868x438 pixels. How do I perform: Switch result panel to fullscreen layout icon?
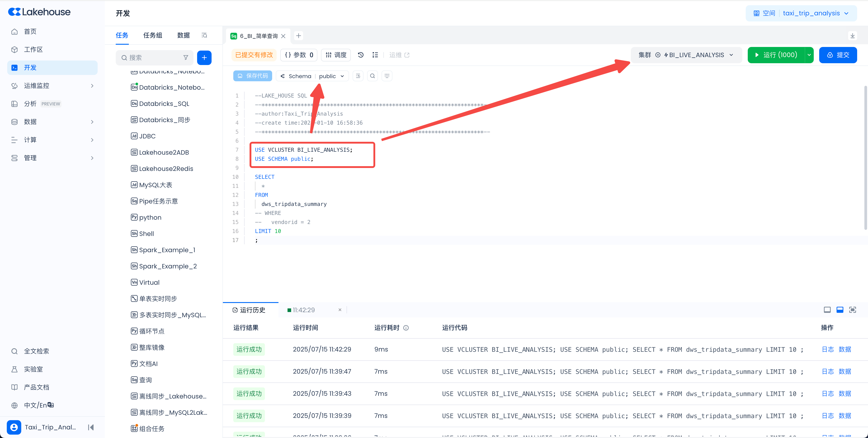tap(852, 310)
